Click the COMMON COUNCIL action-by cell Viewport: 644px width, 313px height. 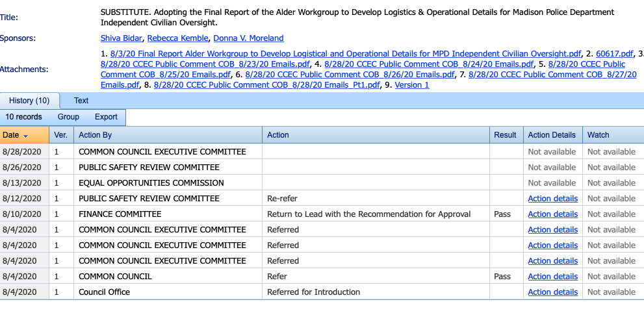click(x=168, y=277)
